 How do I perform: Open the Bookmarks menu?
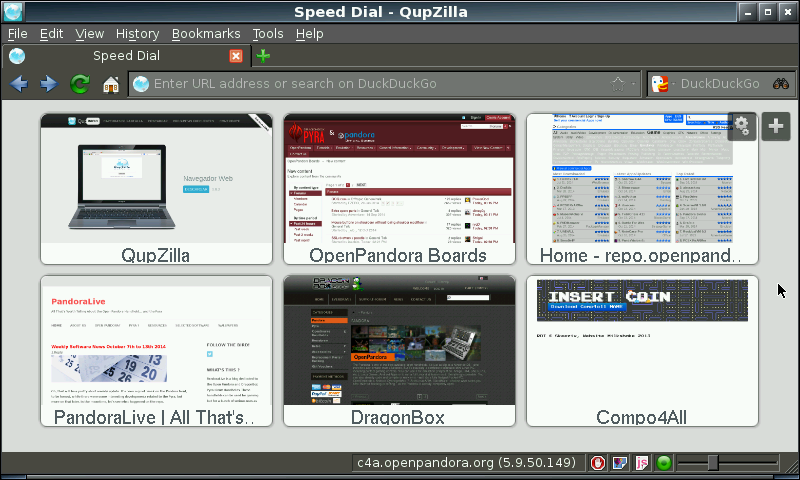(x=206, y=33)
